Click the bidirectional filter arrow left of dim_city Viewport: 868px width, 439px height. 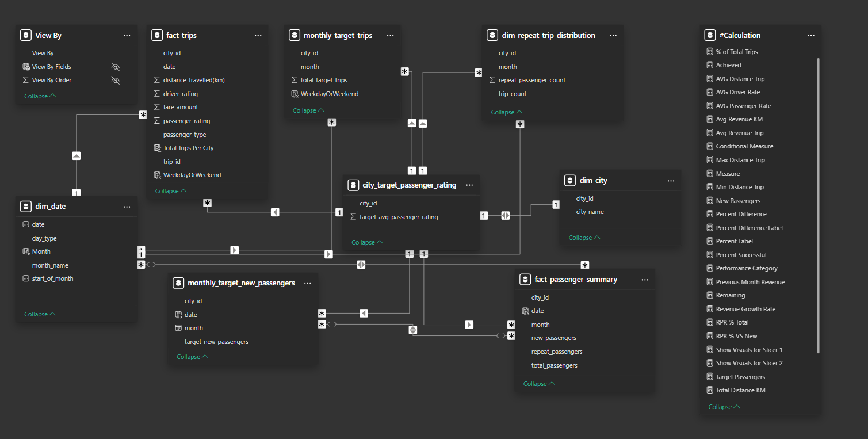505,215
